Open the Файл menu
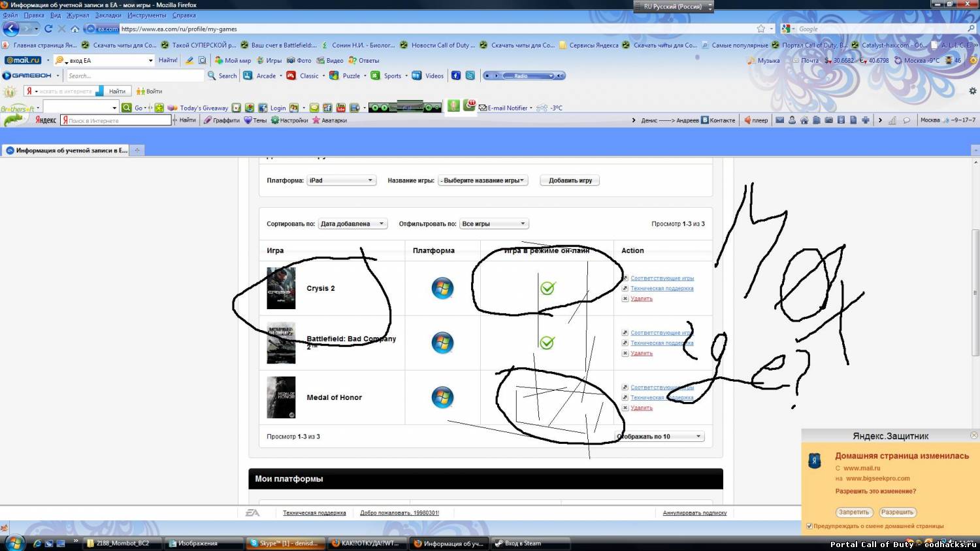Image resolution: width=980 pixels, height=551 pixels. point(10,15)
